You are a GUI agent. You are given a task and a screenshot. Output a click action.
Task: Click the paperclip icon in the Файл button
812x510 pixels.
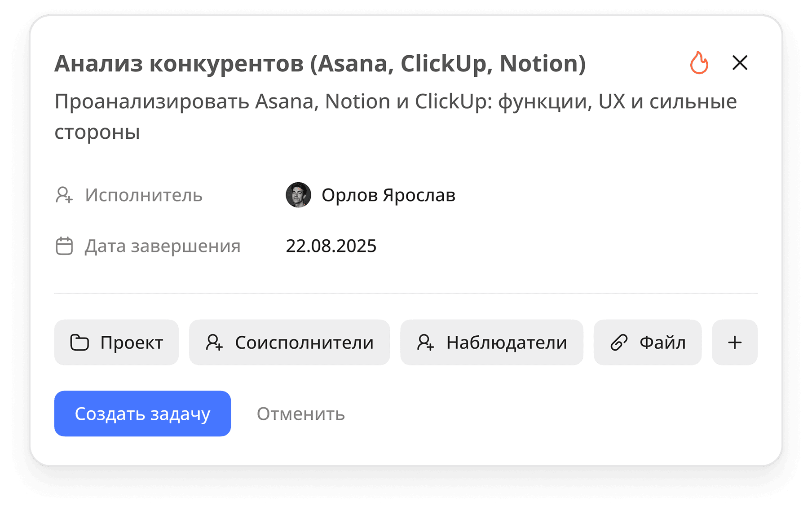pyautogui.click(x=619, y=342)
